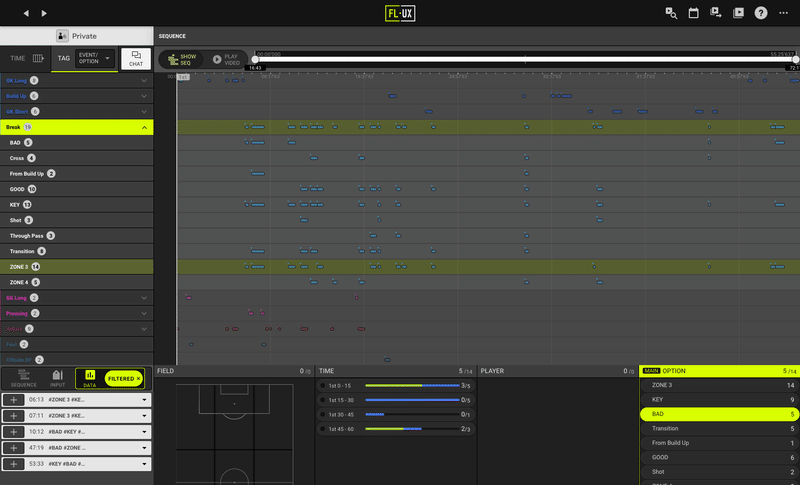The height and width of the screenshot is (485, 800).
Task: Open the video playlist icon
Action: 738,13
